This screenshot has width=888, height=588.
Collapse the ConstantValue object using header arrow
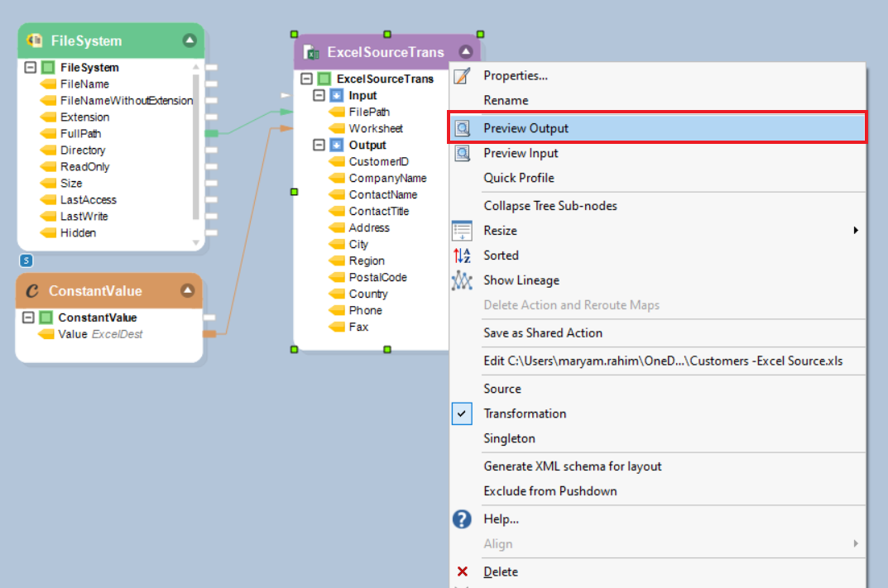click(187, 290)
